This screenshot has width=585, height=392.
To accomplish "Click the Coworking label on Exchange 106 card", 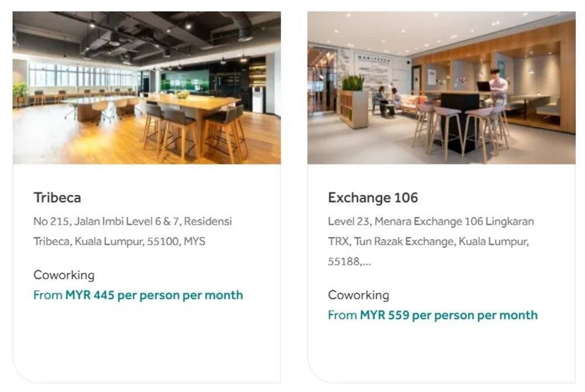I will [x=359, y=295].
